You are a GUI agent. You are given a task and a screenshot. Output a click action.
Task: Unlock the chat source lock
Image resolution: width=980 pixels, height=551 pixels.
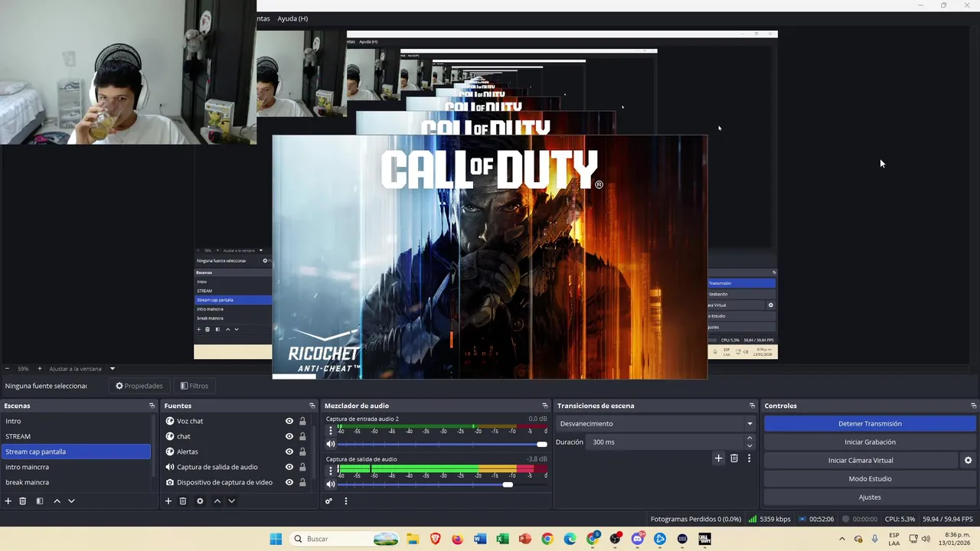302,436
